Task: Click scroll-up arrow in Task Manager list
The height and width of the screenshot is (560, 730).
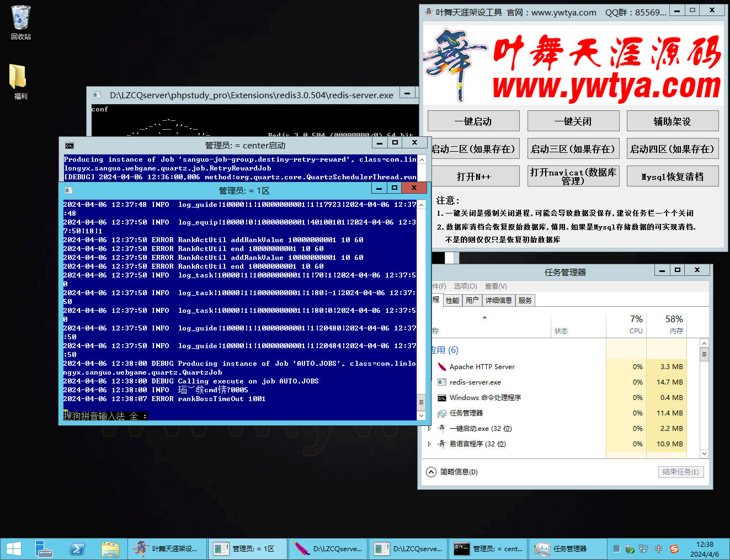Action: pyautogui.click(x=704, y=343)
